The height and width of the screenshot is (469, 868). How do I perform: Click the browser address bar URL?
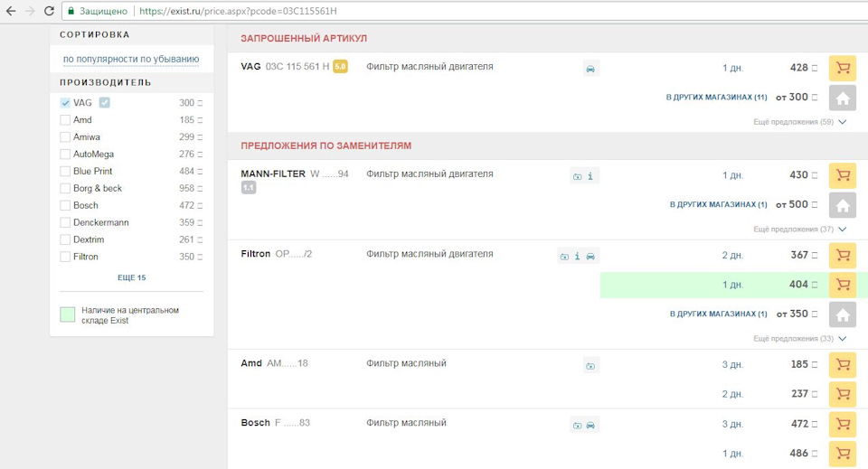tap(238, 11)
